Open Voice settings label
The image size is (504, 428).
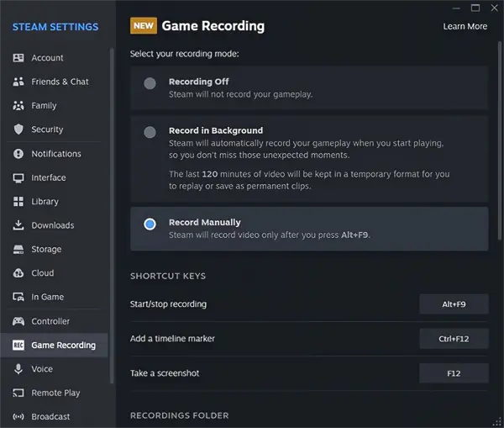pyautogui.click(x=42, y=369)
